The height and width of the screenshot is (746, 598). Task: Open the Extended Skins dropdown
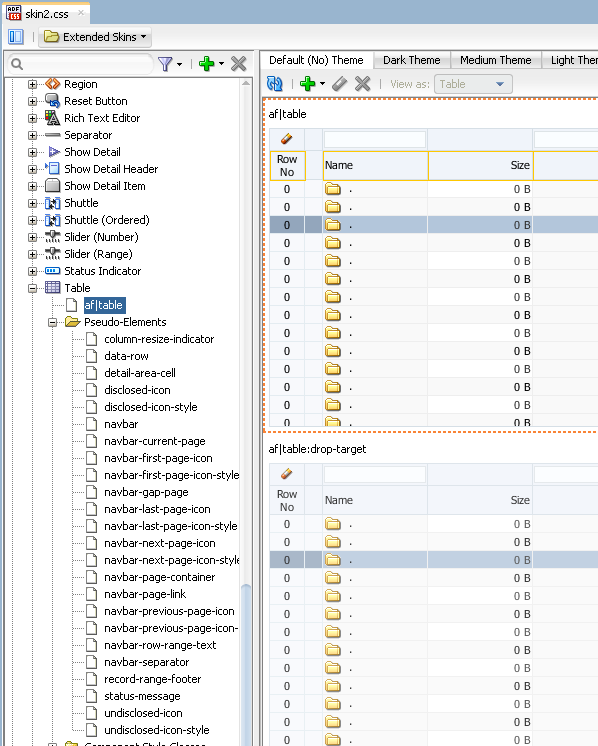coord(95,37)
